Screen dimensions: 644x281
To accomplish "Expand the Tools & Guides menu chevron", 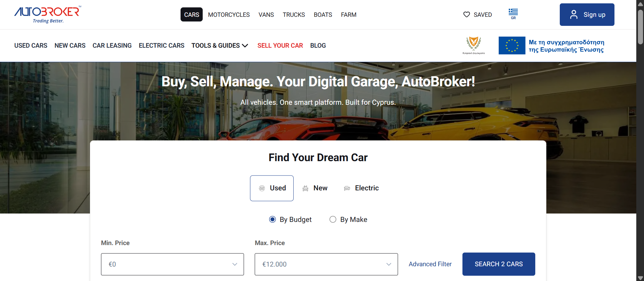I will point(245,45).
